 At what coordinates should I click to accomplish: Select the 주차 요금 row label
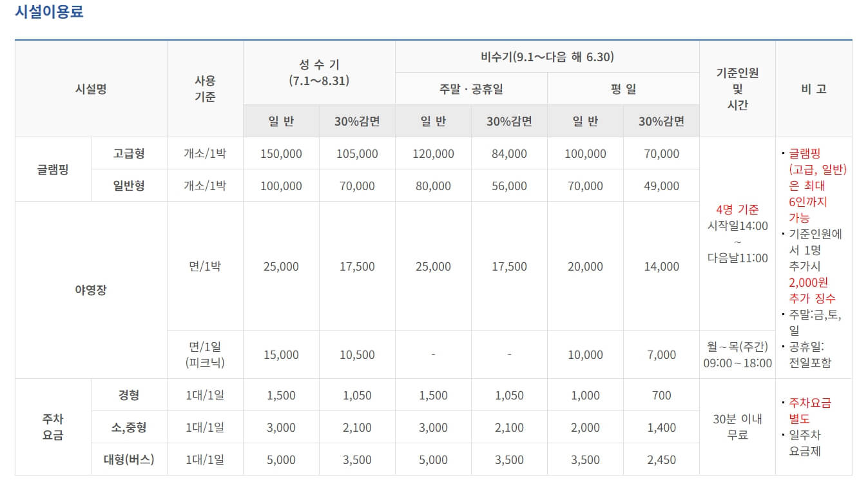tap(53, 427)
